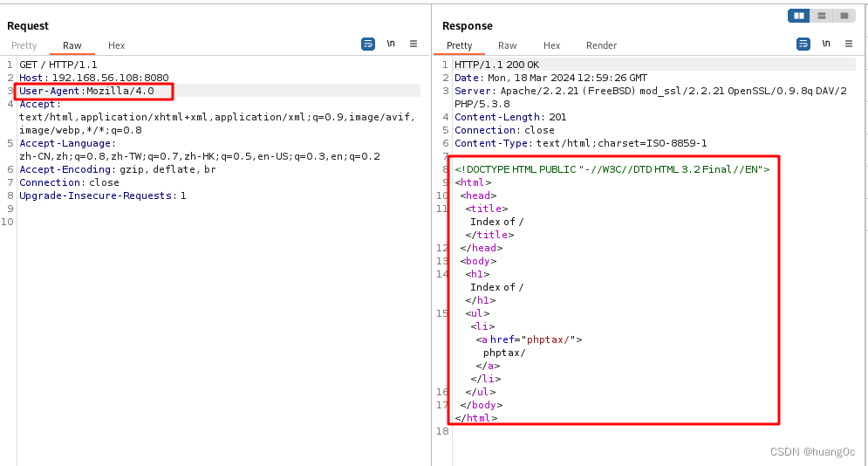
Task: Click the closing </html> tag line
Action: click(x=475, y=418)
